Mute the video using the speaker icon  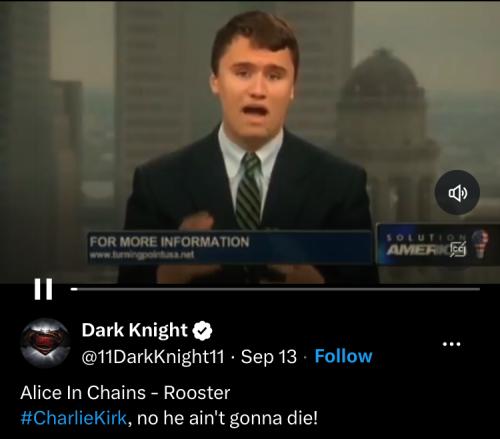pos(457,192)
